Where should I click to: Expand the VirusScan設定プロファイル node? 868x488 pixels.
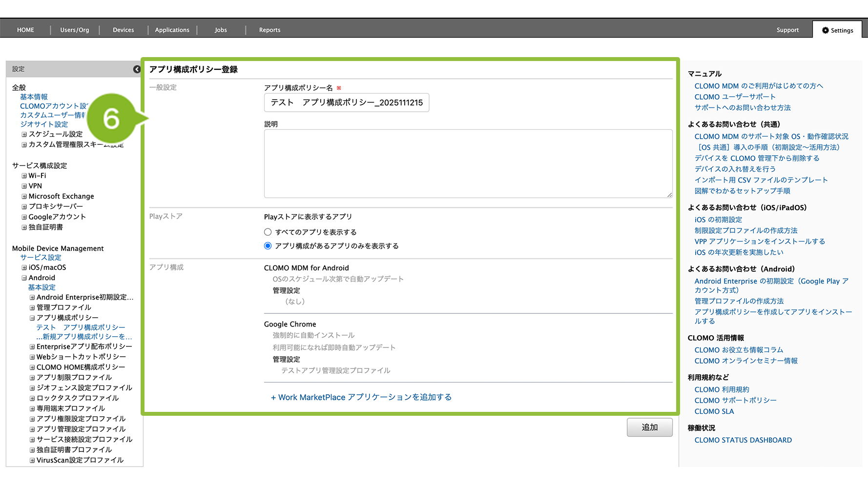[x=32, y=460]
